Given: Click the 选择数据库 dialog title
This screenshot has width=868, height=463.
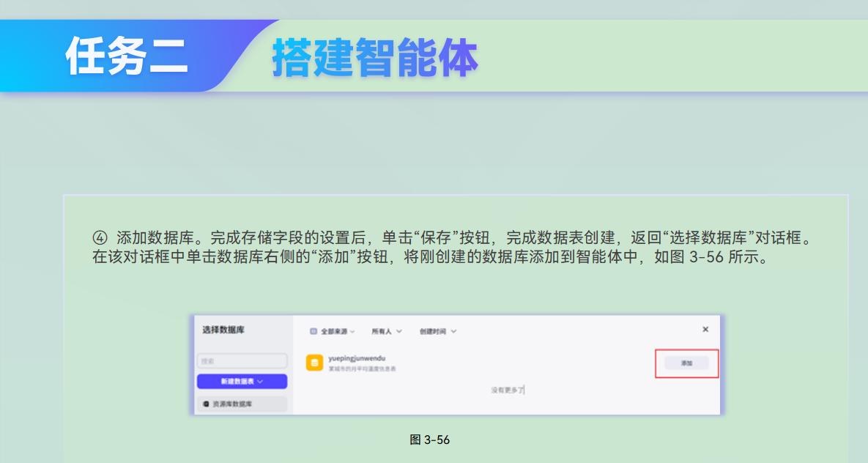Looking at the screenshot, I should (223, 330).
